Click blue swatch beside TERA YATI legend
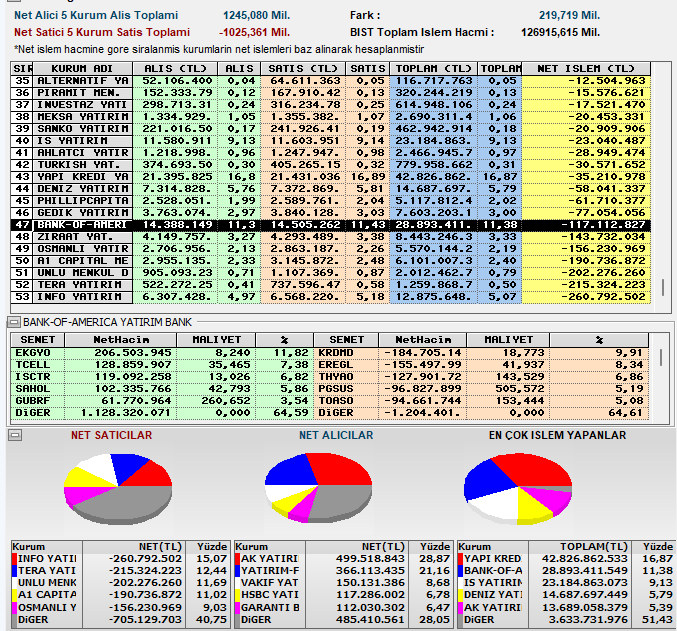The image size is (677, 631). pos(14,571)
